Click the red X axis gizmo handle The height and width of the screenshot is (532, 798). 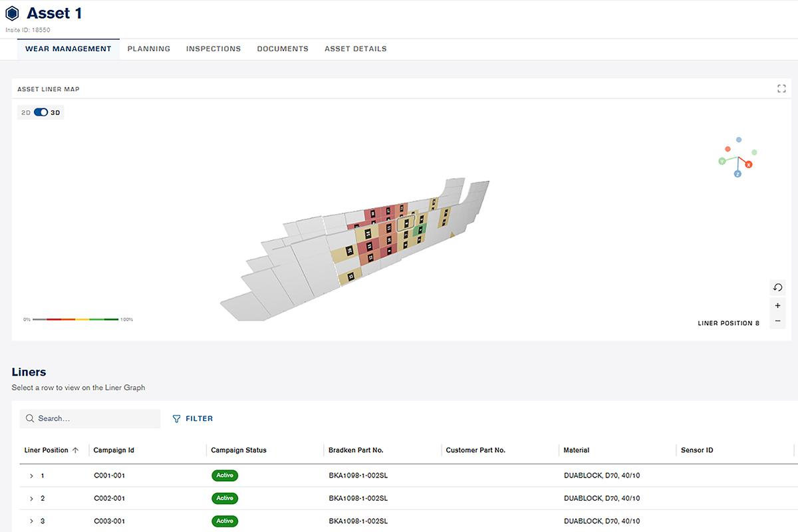pos(748,164)
